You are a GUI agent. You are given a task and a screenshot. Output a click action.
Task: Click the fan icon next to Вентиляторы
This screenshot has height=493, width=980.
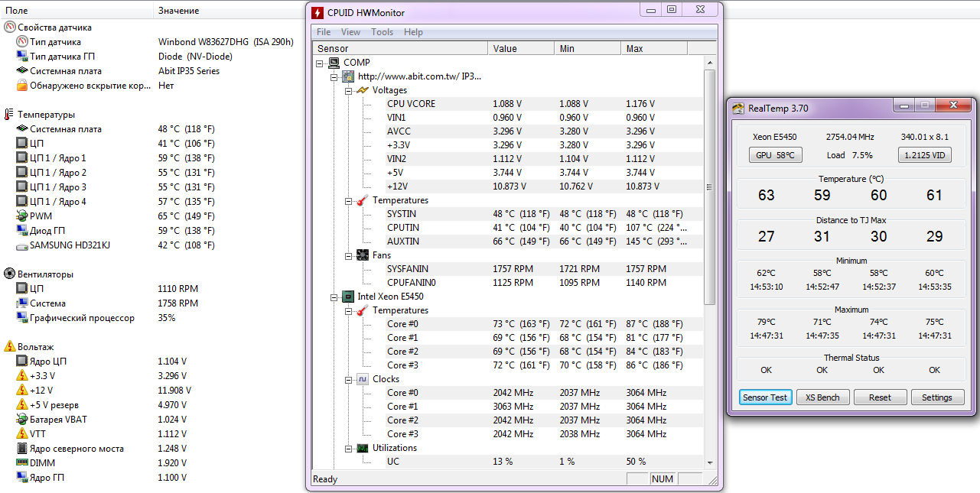point(9,274)
